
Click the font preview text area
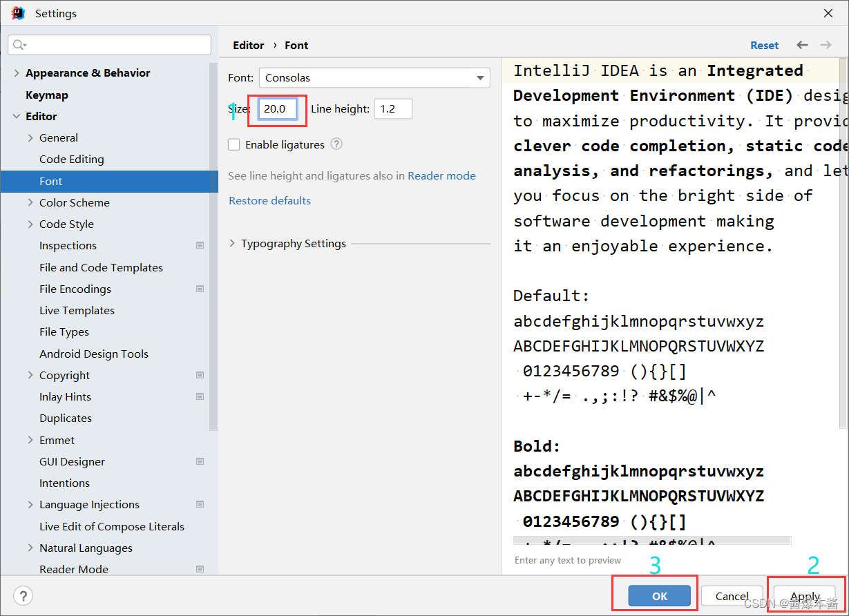tap(675, 302)
